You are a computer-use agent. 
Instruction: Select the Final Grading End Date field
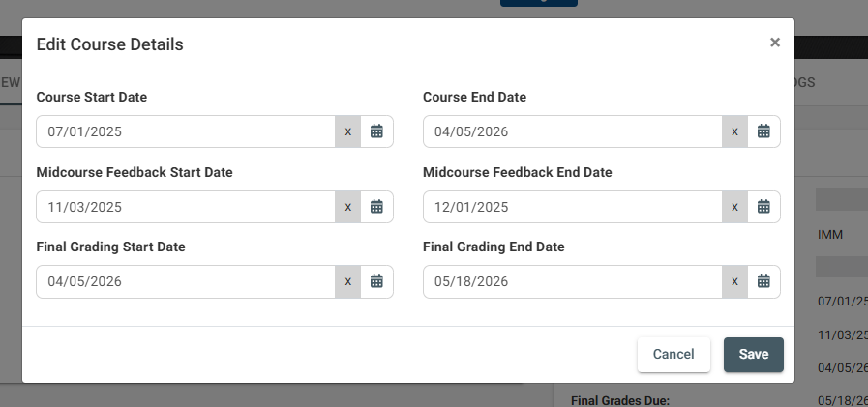573,281
